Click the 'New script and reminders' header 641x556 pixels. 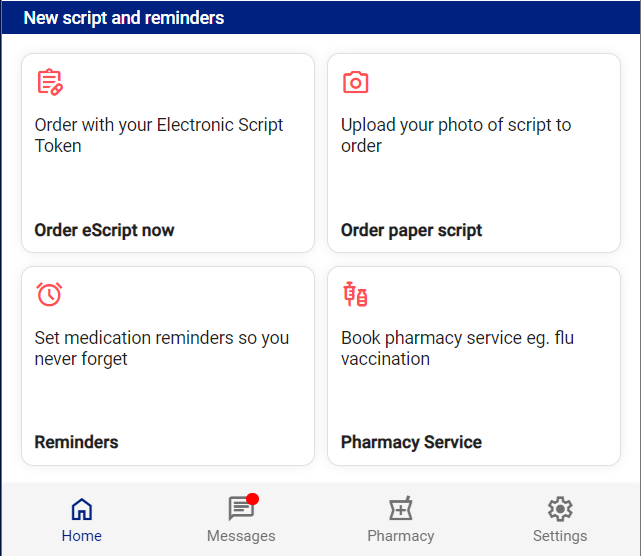[124, 18]
